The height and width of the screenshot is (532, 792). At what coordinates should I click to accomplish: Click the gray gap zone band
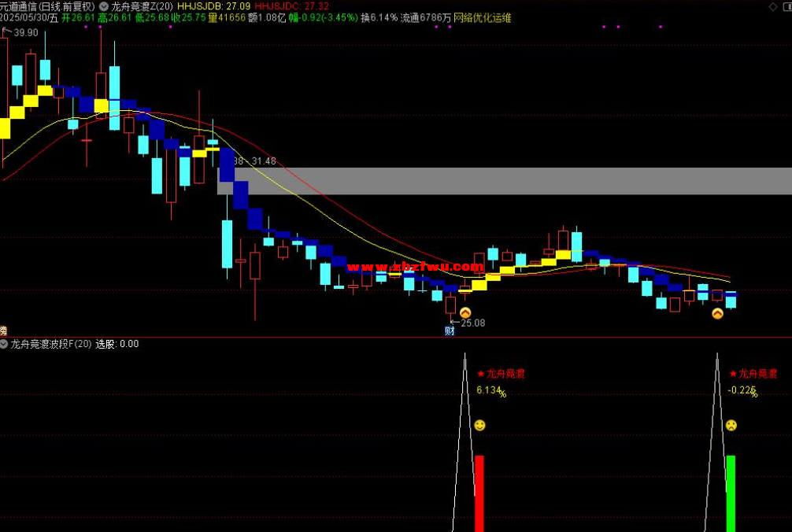[x=505, y=181]
